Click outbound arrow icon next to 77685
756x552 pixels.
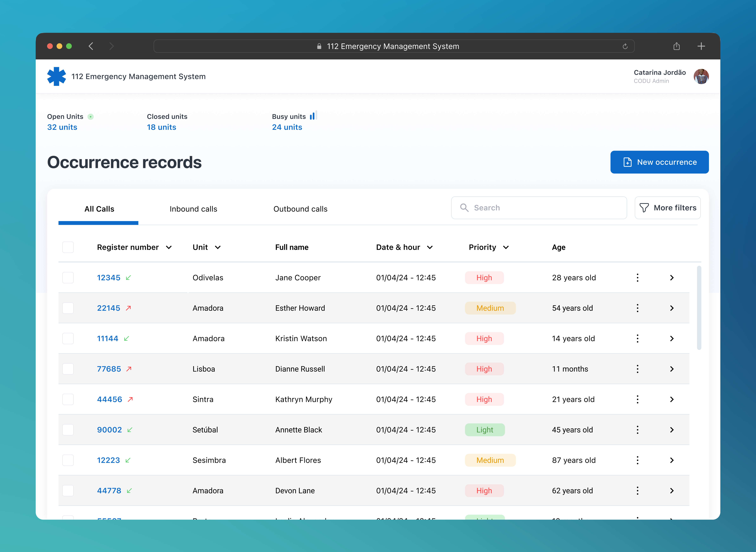[129, 369]
